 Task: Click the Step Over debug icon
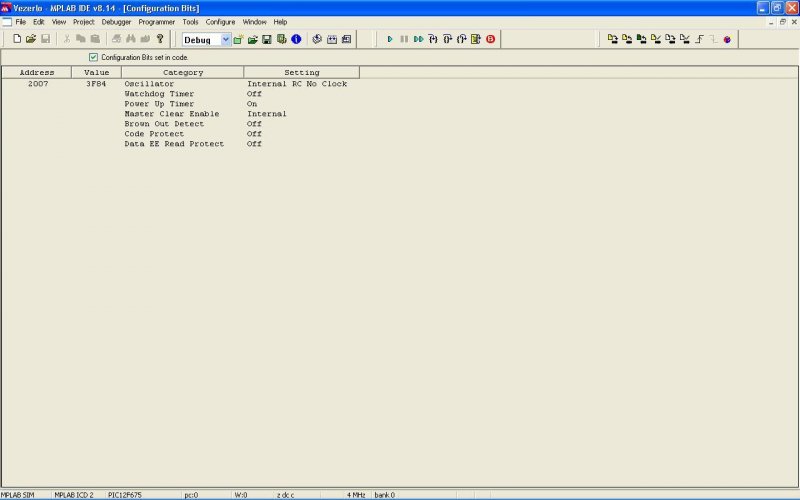[x=447, y=39]
